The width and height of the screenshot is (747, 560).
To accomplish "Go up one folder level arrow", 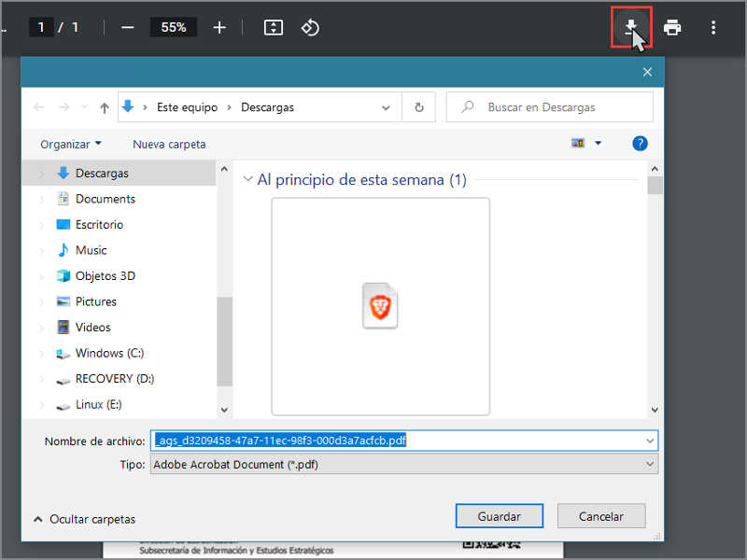I will [104, 107].
